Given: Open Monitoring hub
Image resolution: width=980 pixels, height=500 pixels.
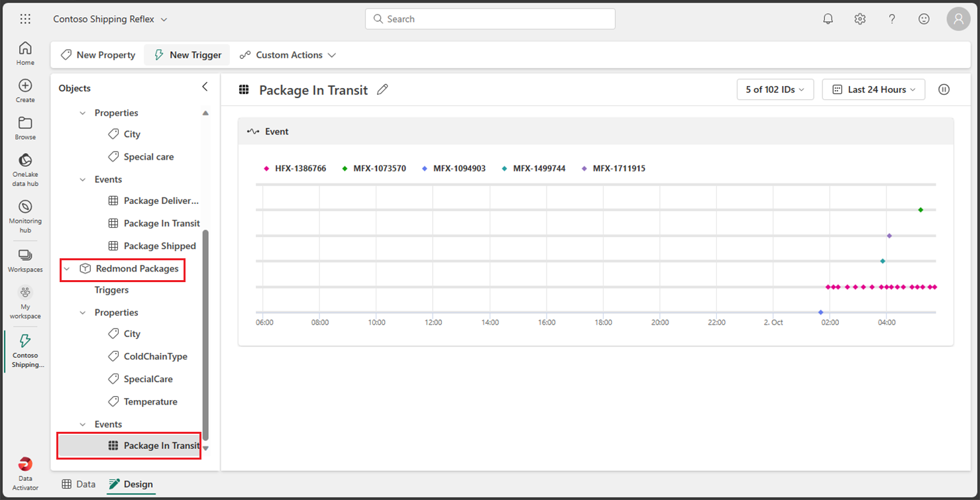Looking at the screenshot, I should (25, 217).
